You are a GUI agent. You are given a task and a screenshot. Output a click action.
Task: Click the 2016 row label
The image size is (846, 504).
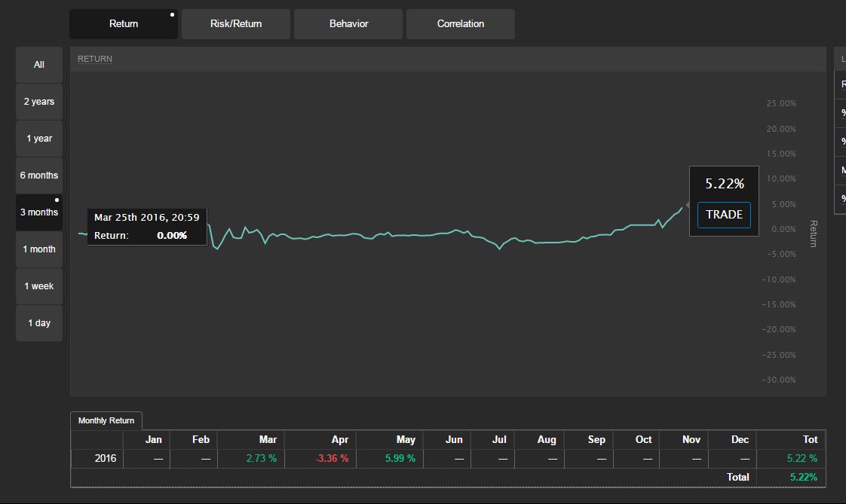[x=106, y=458]
